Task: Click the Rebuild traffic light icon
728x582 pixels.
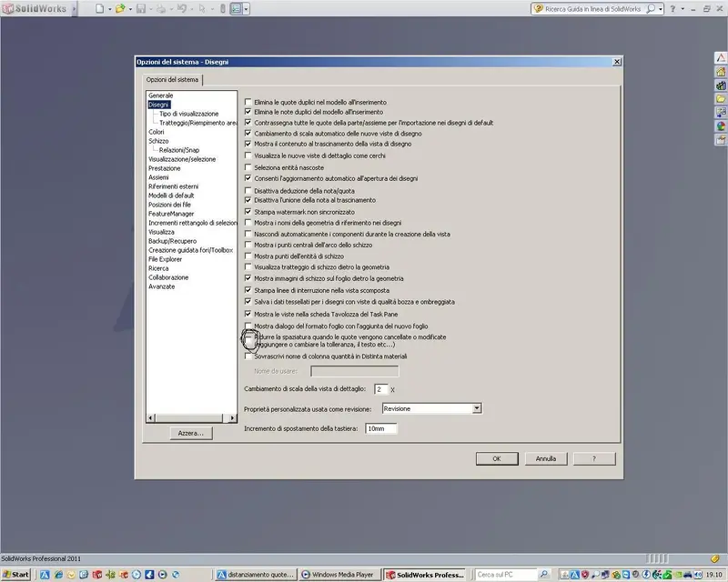Action: (223, 8)
